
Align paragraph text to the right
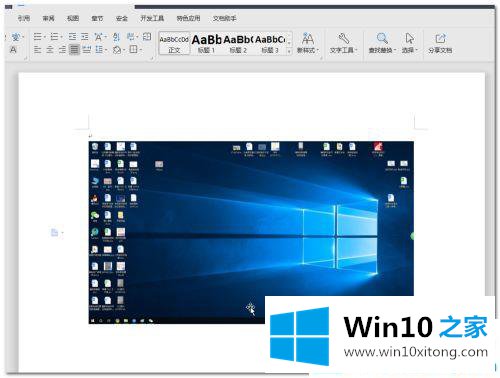62,50
